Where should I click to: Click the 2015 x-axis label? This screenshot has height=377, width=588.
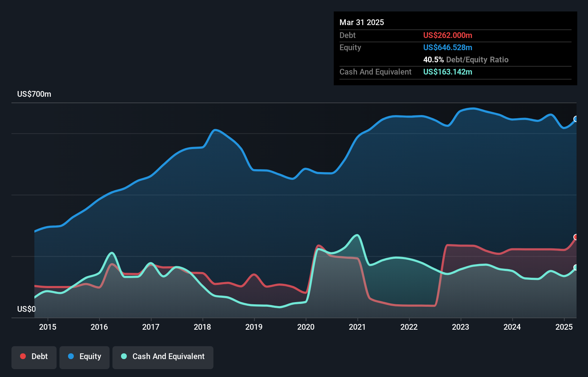coord(48,327)
